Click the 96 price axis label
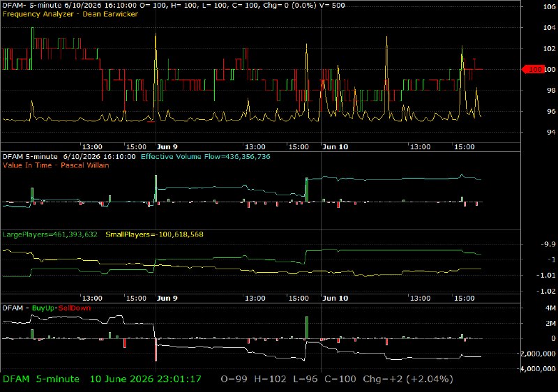Viewport: 558px width, 392px height. [551, 112]
